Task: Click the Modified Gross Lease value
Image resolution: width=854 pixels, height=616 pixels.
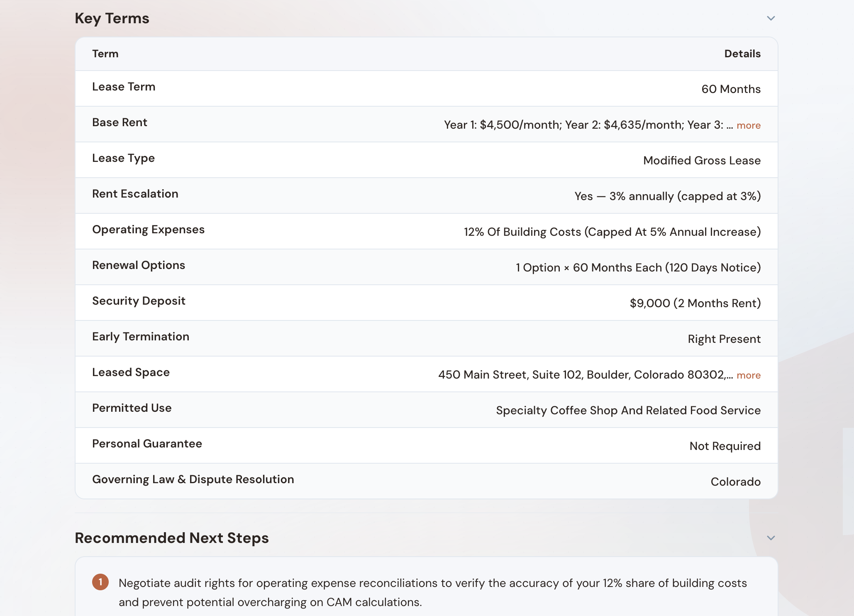Action: [x=702, y=161]
